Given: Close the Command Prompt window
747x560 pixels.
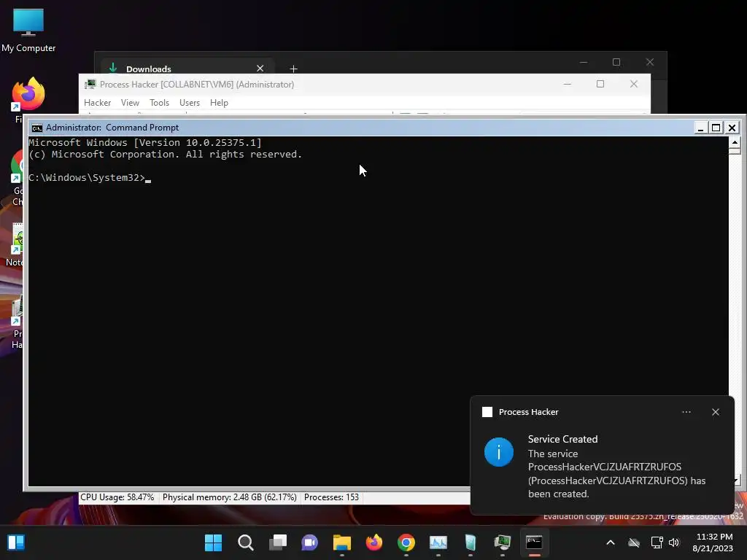Looking at the screenshot, I should point(732,128).
